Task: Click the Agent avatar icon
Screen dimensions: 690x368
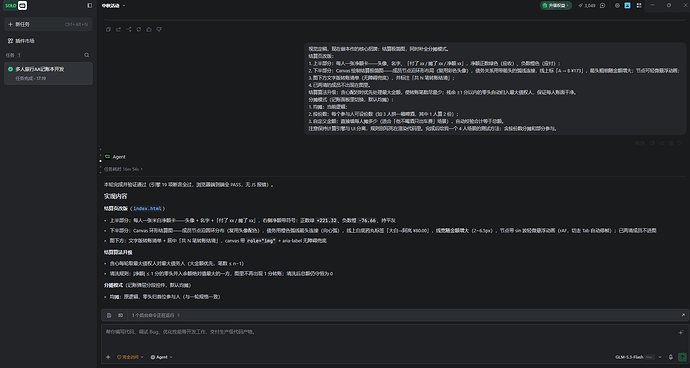Action: click(107, 156)
